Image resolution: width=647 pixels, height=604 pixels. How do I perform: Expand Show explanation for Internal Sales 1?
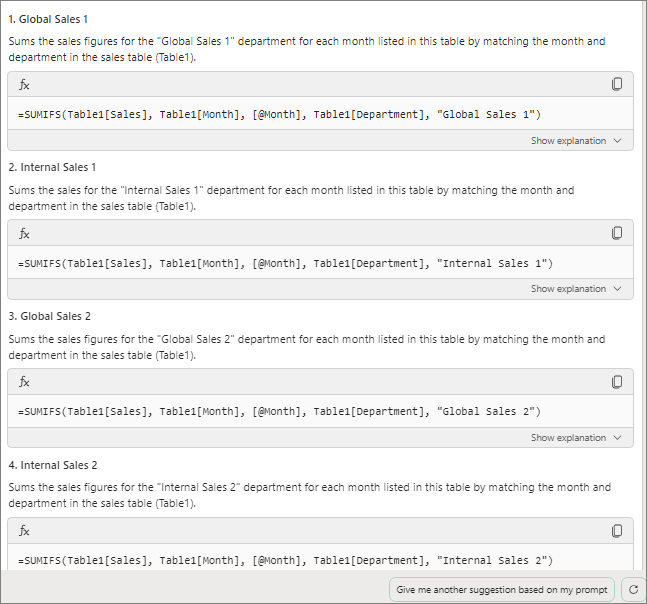576,289
